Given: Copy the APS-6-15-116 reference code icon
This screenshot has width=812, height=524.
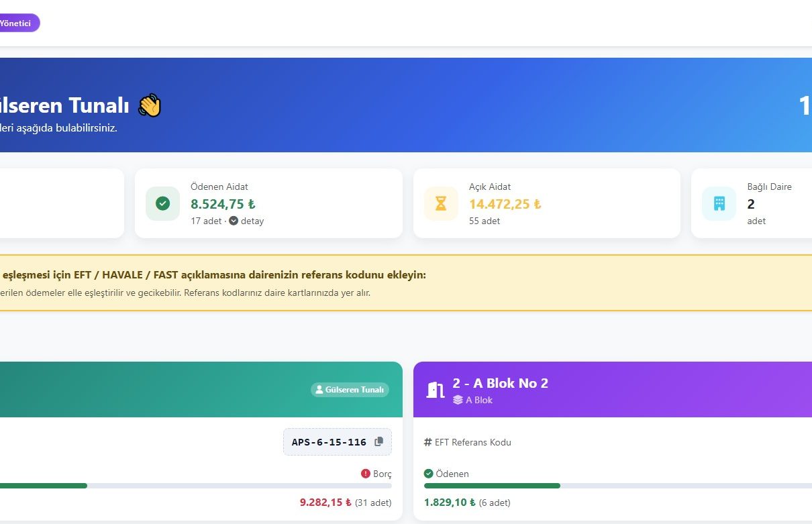Looking at the screenshot, I should pyautogui.click(x=379, y=441).
